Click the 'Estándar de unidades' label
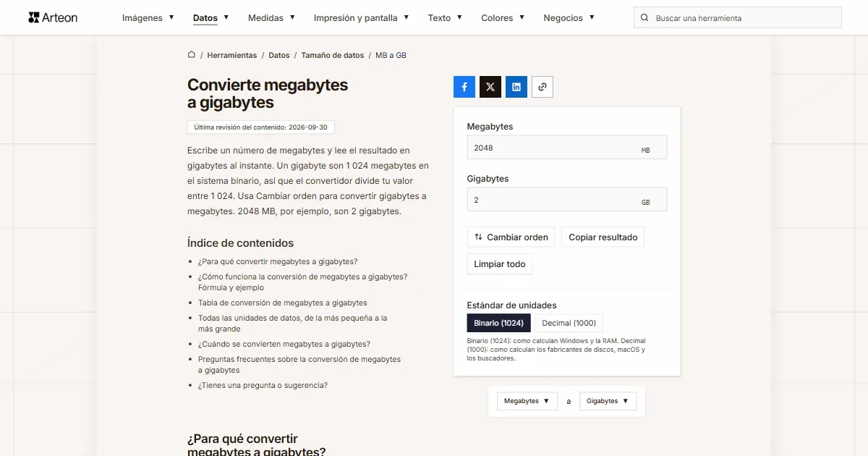 512,305
